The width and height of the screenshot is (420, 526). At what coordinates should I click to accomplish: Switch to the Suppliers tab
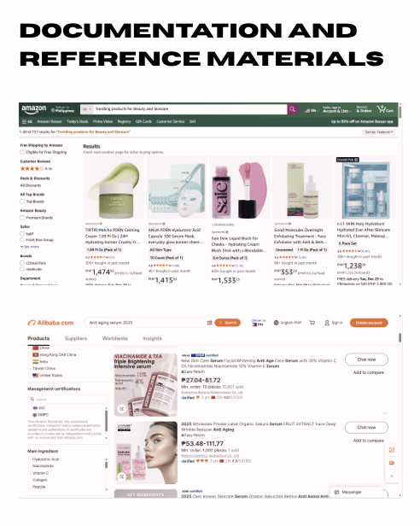click(x=76, y=338)
